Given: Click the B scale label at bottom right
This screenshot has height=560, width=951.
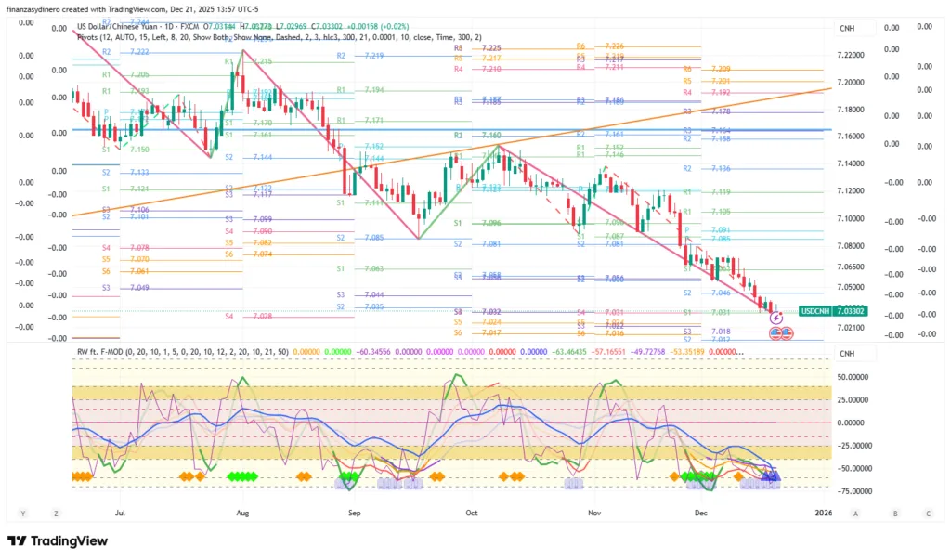Looking at the screenshot, I should [x=894, y=513].
